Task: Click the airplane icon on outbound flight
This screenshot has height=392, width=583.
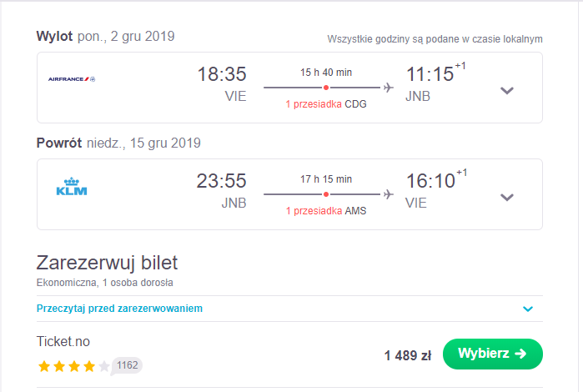Action: coord(389,88)
